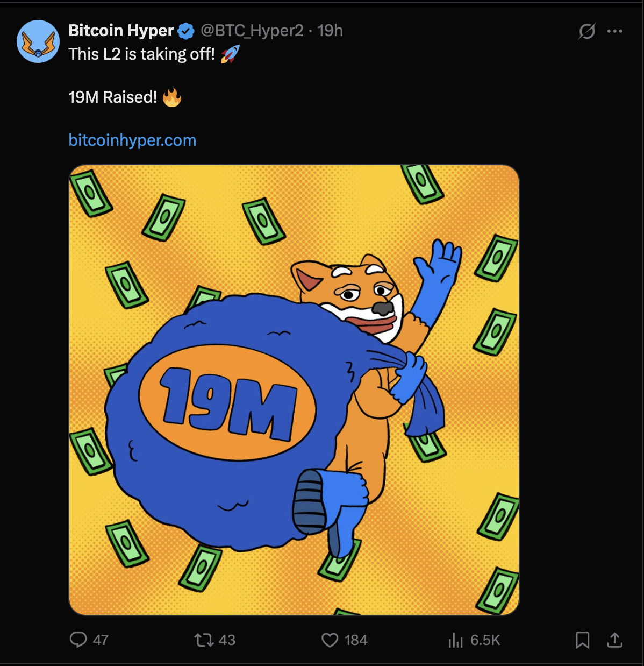Click the share upload-arrow icon
Screen dimensions: 644x666
(x=614, y=640)
